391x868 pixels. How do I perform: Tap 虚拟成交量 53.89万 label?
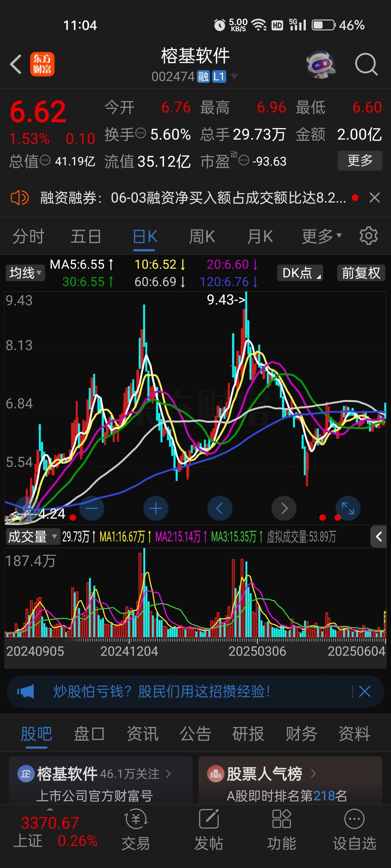click(301, 537)
